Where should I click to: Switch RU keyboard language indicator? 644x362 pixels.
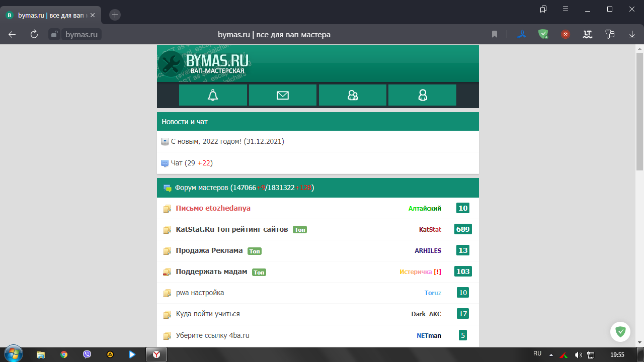(537, 354)
